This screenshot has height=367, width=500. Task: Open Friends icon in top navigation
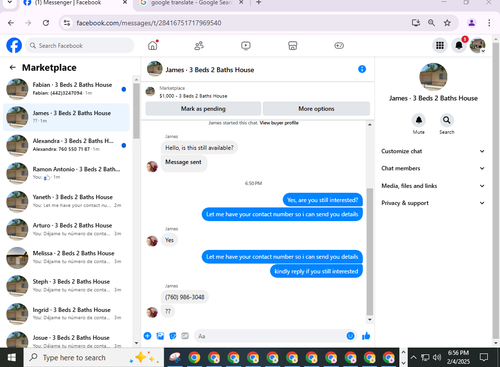199,45
